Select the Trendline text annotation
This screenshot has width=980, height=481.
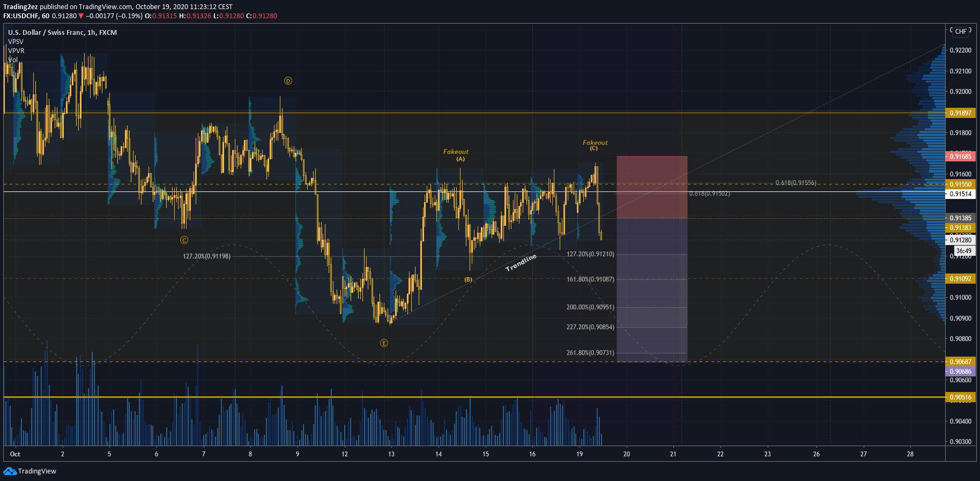pos(521,263)
